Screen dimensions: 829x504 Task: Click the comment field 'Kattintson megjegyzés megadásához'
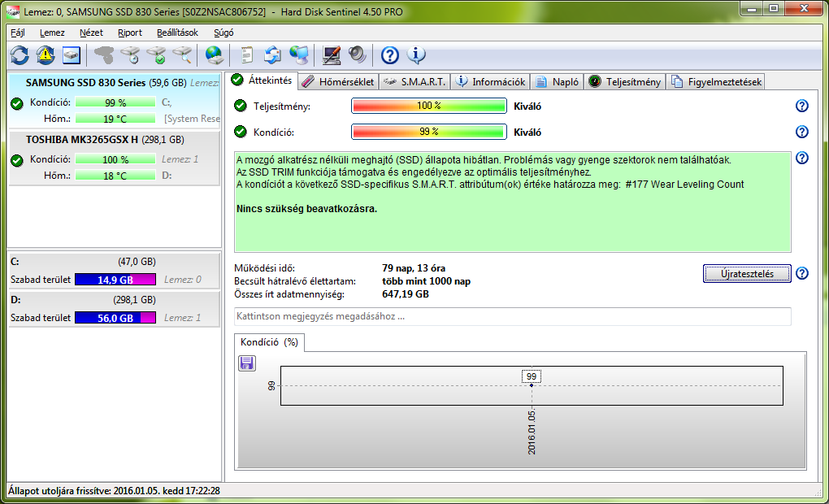tap(513, 316)
